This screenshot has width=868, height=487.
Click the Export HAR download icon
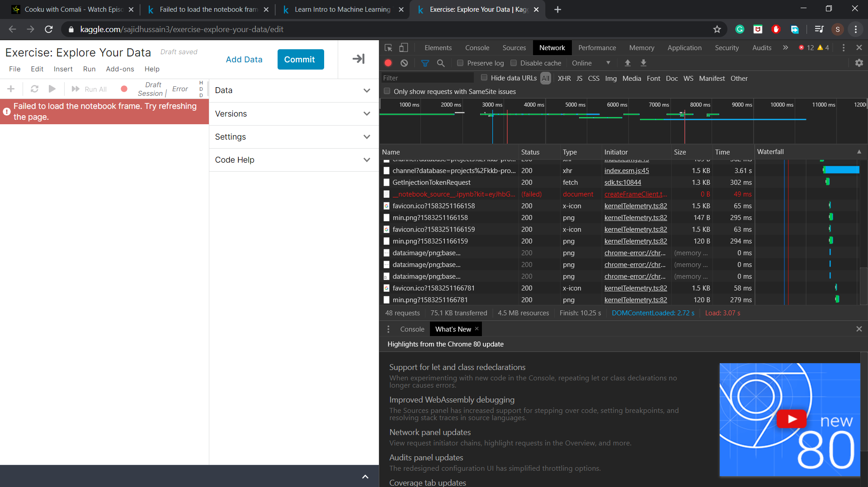click(x=643, y=63)
